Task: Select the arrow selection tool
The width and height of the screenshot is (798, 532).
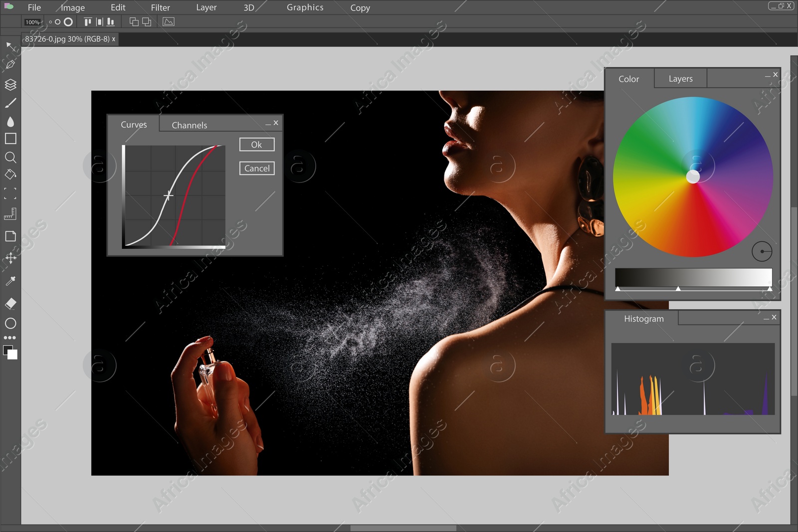Action: 10,46
